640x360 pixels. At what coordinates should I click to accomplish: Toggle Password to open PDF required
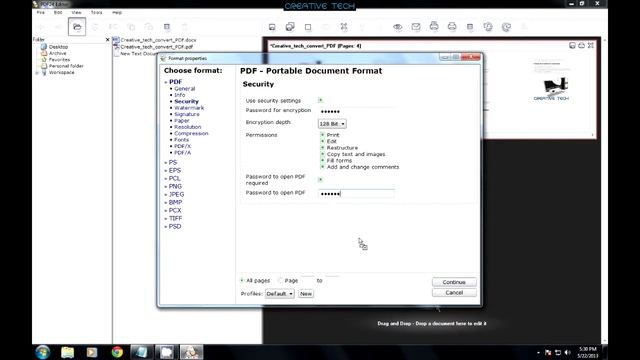(x=320, y=179)
